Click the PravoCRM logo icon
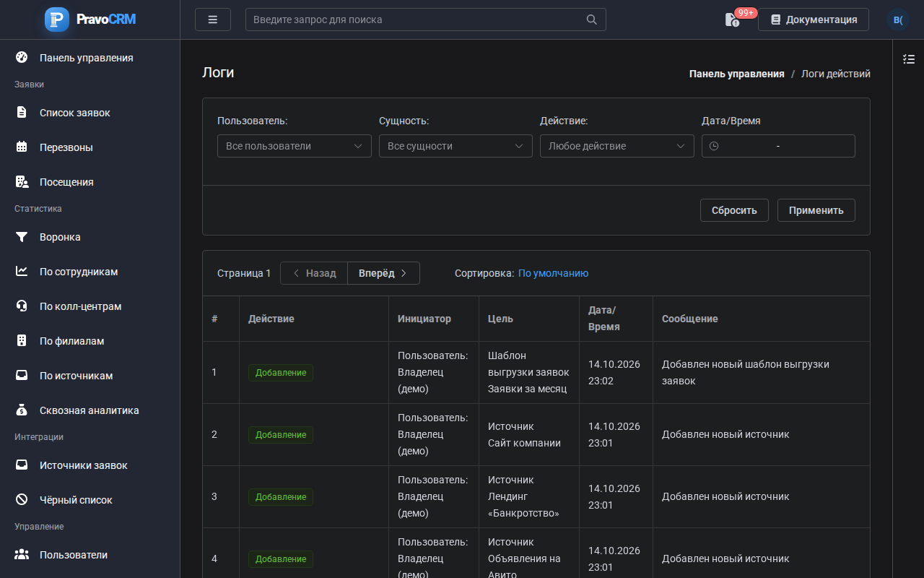924x578 pixels. (x=57, y=20)
